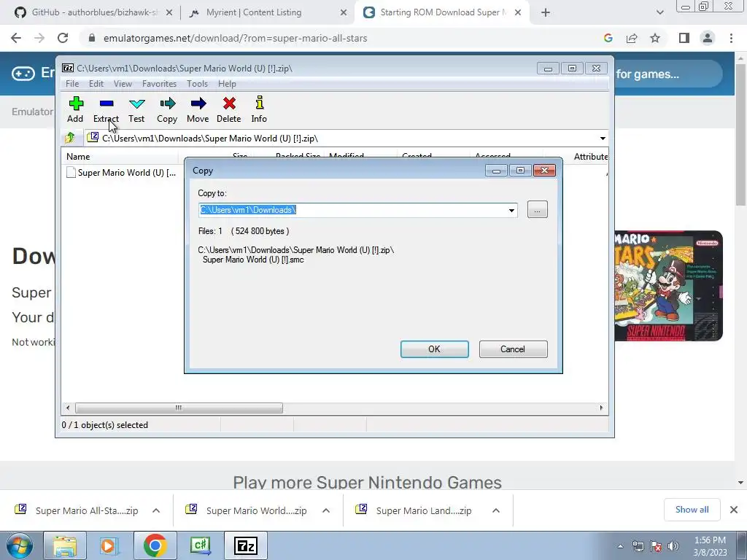Click the webpage vertical scrollbar thumb
747x560 pixels.
tap(740, 134)
